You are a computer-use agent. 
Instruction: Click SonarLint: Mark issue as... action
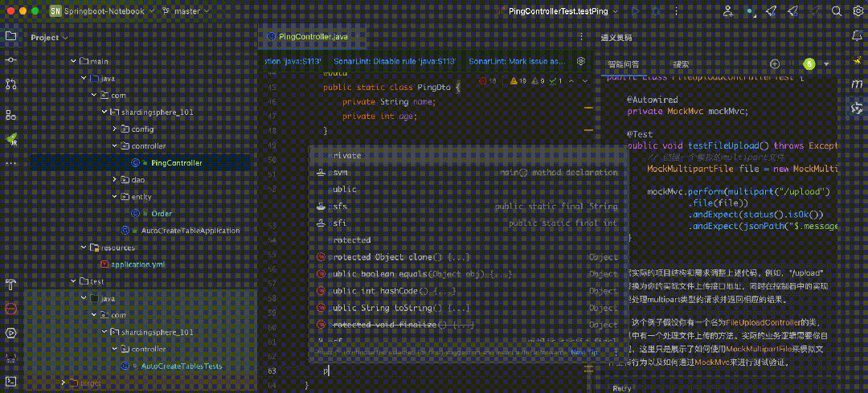[517, 61]
